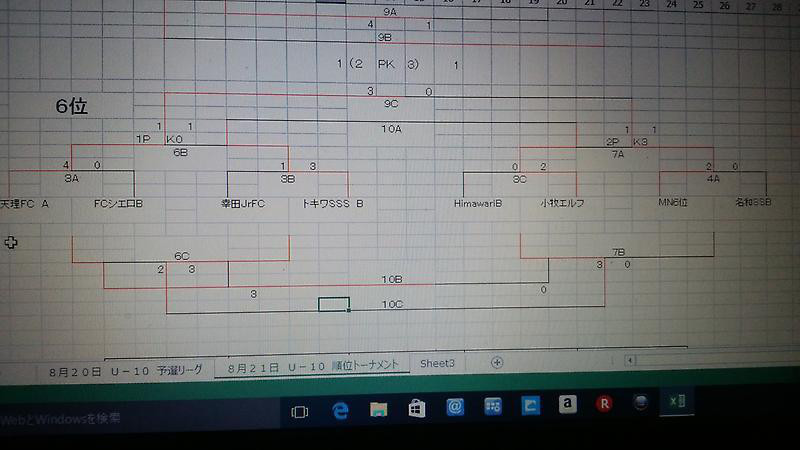The width and height of the screenshot is (800, 450).
Task: Click the horizontal scrollbar left arrow
Action: click(x=629, y=359)
